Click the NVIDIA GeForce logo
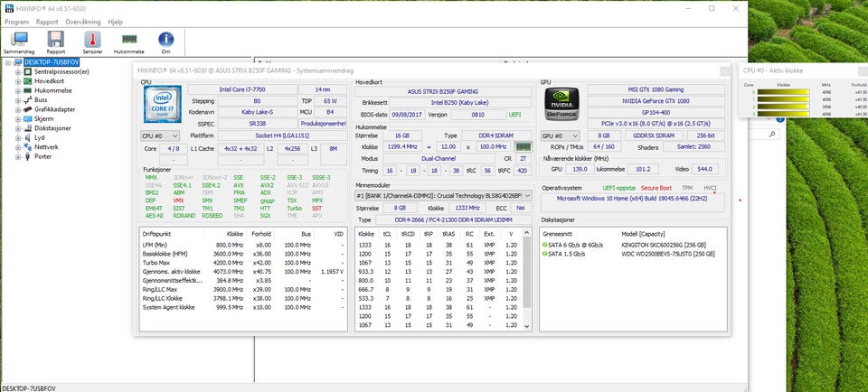This screenshot has height=392, width=868. (x=561, y=104)
